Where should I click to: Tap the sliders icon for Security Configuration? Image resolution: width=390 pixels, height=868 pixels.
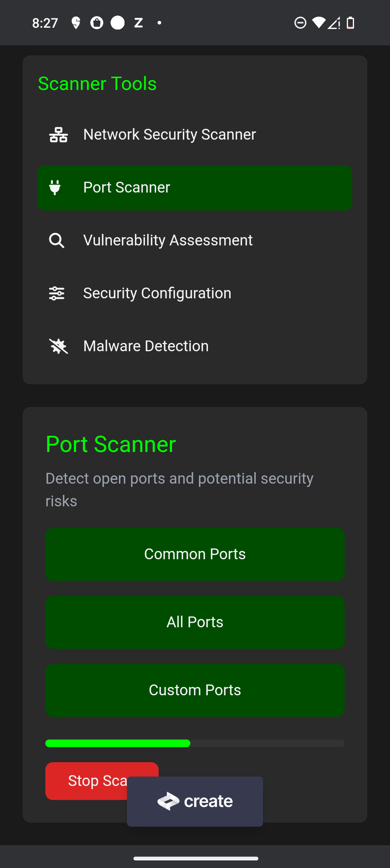[x=57, y=293]
